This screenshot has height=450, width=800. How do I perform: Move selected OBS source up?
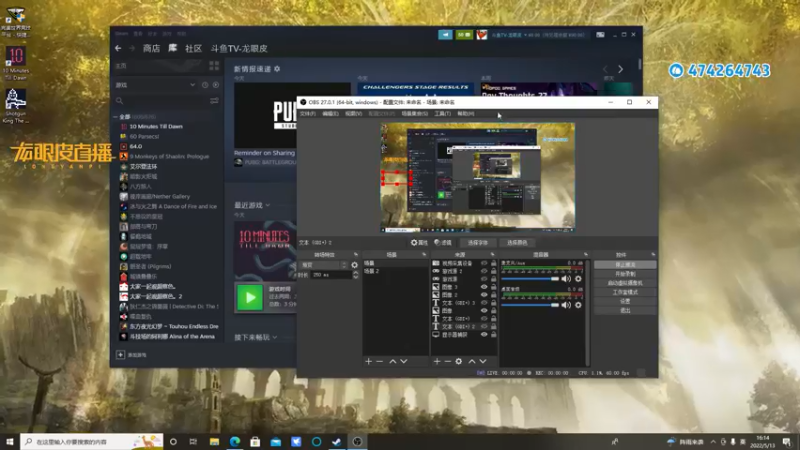pyautogui.click(x=472, y=361)
